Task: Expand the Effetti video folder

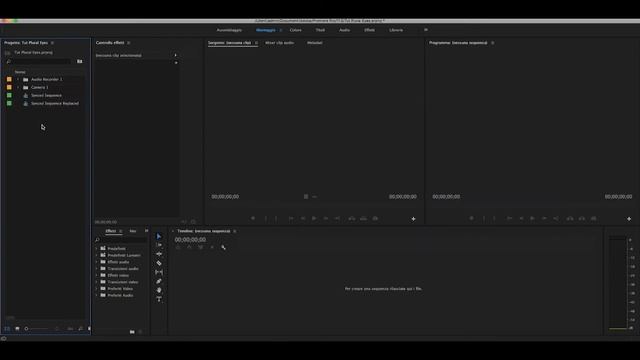Action: (x=97, y=276)
